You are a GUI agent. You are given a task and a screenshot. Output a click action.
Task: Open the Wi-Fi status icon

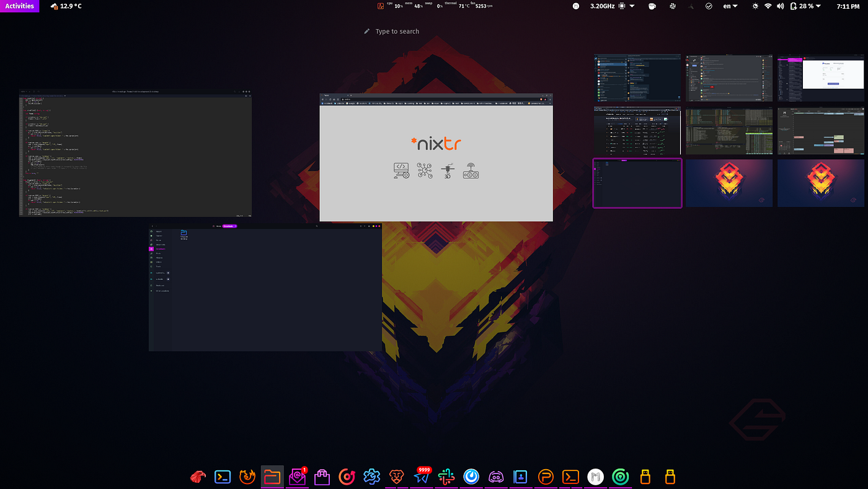(x=768, y=6)
